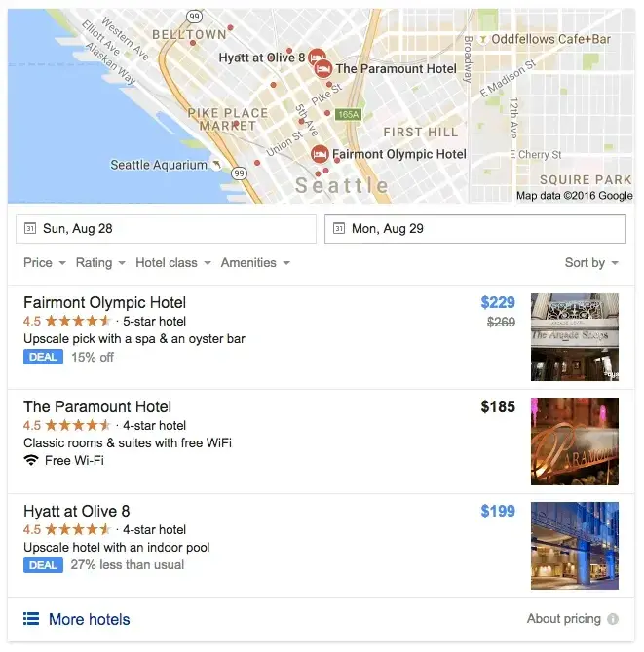The height and width of the screenshot is (652, 644).
Task: Click the Fairmont DEAL badge
Action: [43, 357]
